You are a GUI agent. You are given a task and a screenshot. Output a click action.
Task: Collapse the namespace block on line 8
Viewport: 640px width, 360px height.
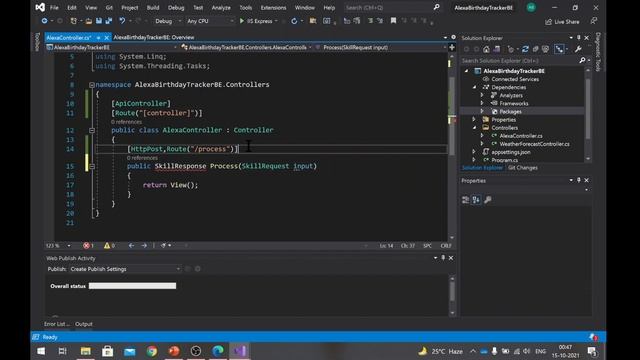click(x=92, y=85)
